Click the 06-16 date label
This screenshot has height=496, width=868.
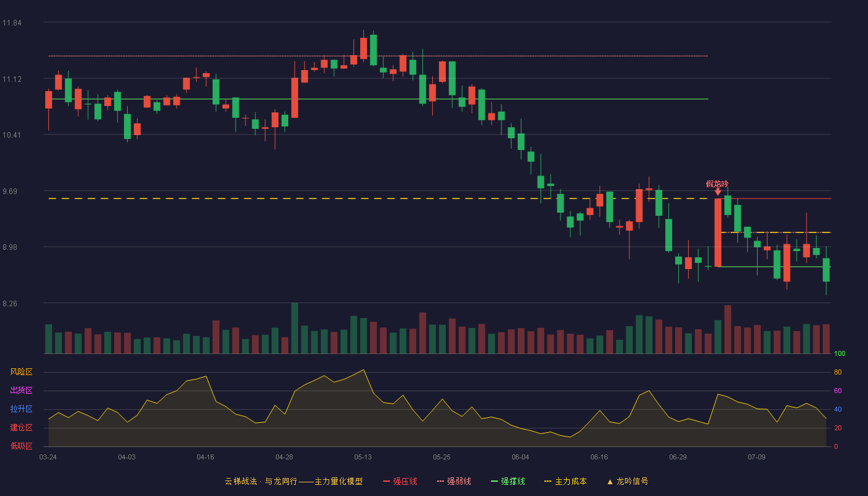point(599,457)
